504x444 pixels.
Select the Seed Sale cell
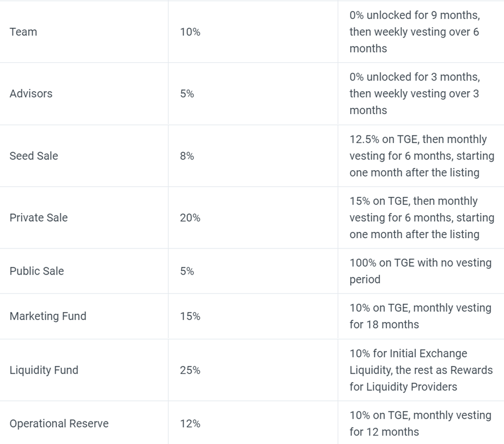[x=34, y=156]
